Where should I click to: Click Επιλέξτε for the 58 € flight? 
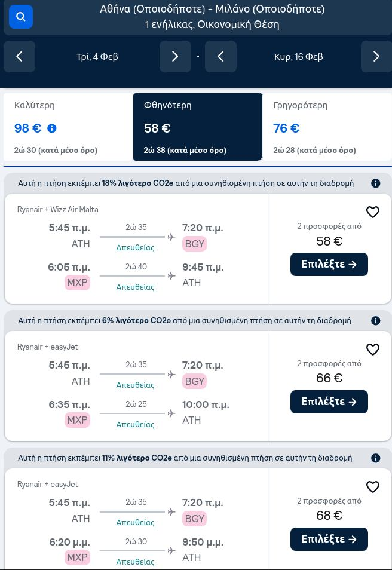(329, 264)
